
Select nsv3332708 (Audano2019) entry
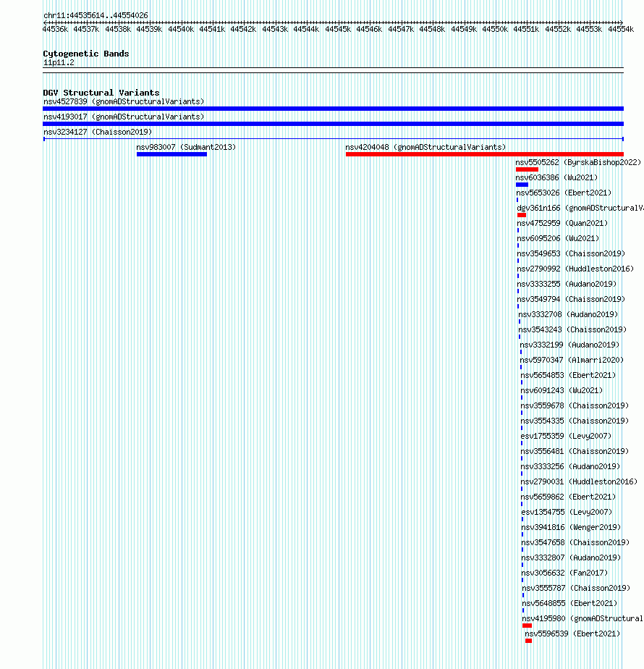[568, 314]
